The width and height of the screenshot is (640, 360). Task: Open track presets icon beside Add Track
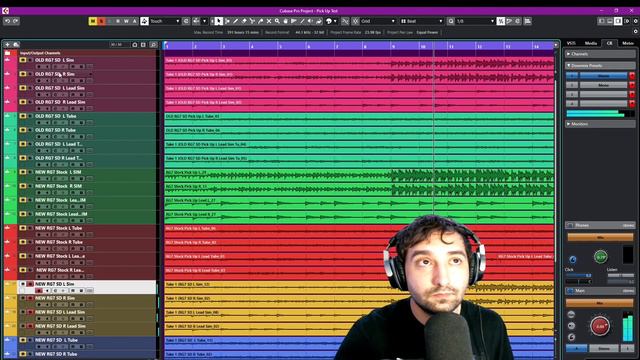16,44
